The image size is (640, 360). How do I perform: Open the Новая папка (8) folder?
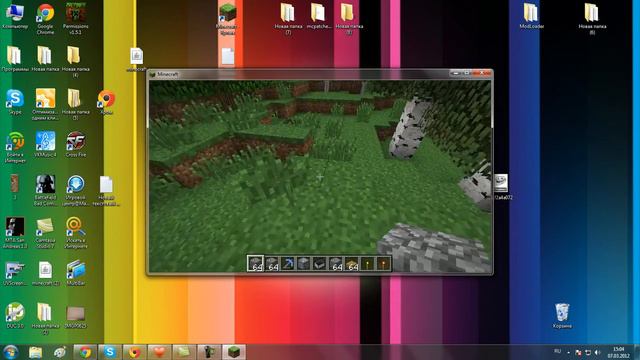[349, 19]
